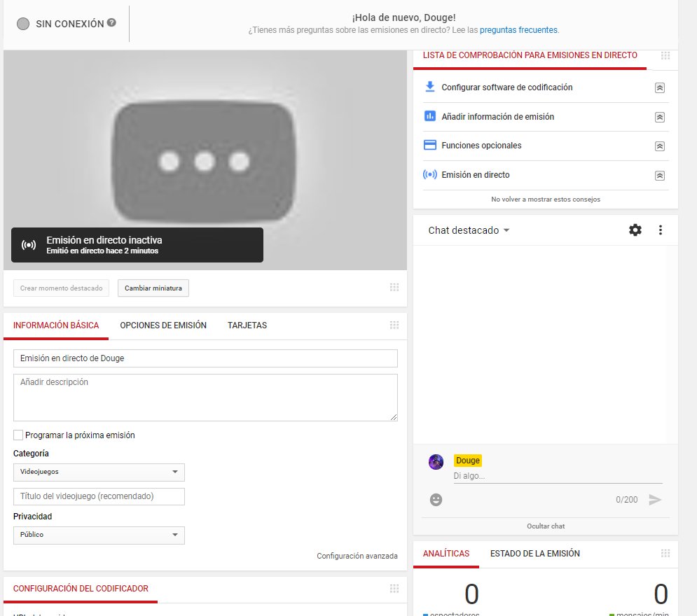
Task: Select the Estado de la emisión tab
Action: [534, 554]
